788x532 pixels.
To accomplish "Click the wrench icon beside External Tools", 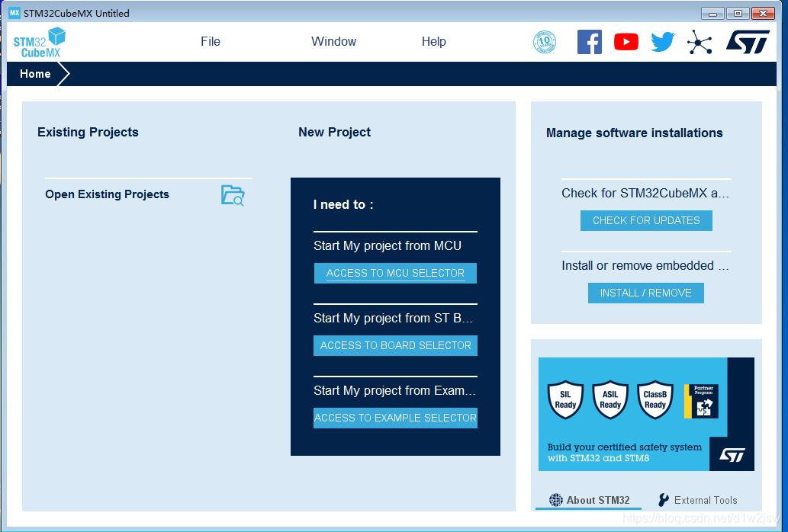I will (664, 500).
